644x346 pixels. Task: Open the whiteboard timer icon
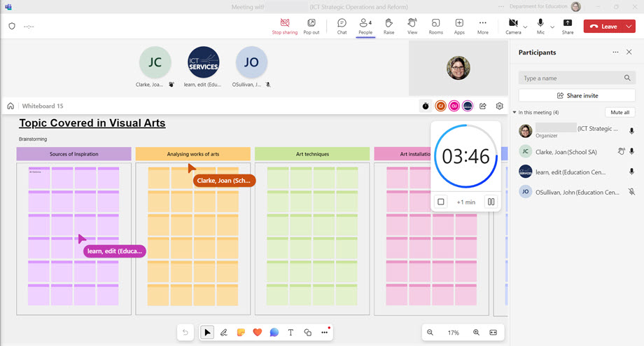[x=426, y=106]
